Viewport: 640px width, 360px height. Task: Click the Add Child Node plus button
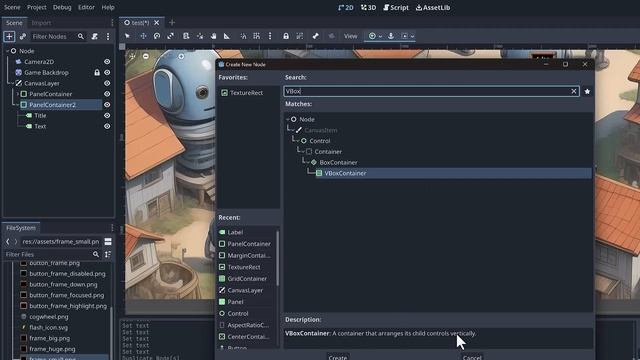[9, 36]
